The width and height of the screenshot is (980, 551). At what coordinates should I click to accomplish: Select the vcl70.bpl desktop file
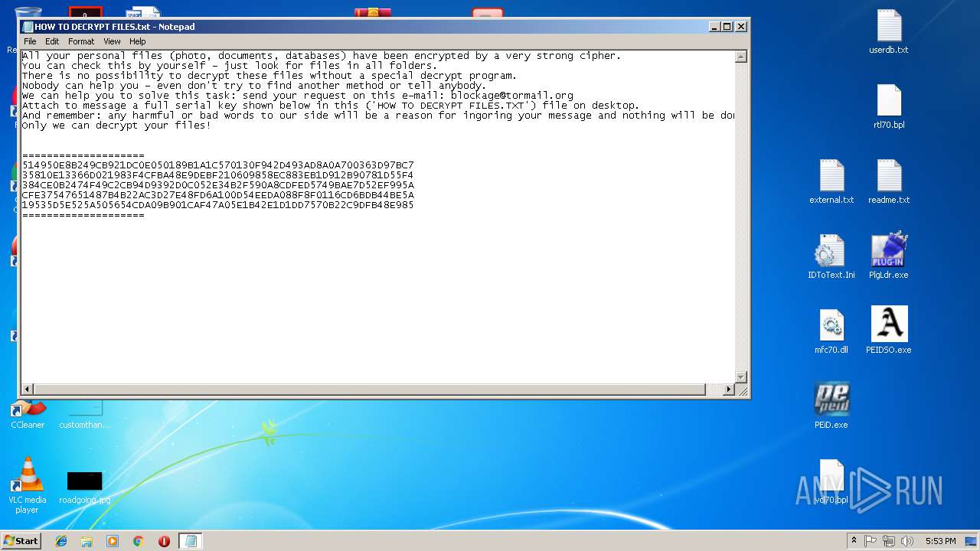(x=831, y=482)
